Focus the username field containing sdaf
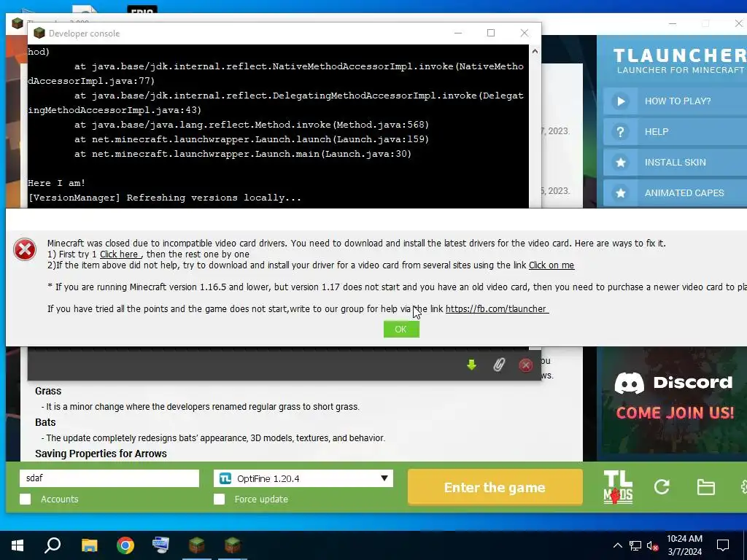Screen dimensions: 747x560 [x=109, y=478]
